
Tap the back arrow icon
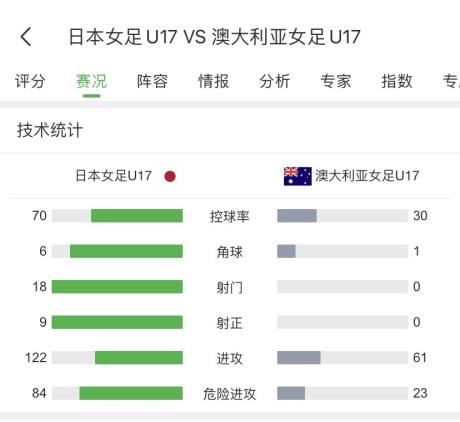coord(26,37)
